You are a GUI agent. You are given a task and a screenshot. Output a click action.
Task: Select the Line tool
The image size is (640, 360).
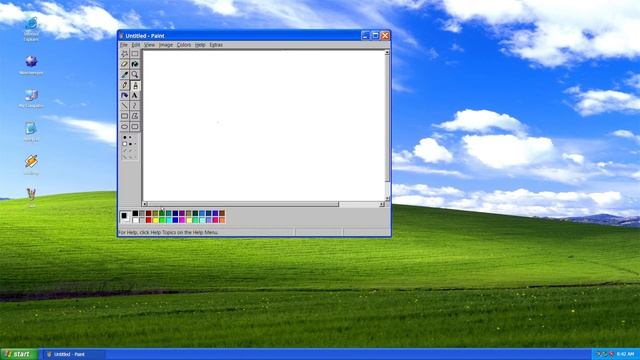tap(124, 106)
